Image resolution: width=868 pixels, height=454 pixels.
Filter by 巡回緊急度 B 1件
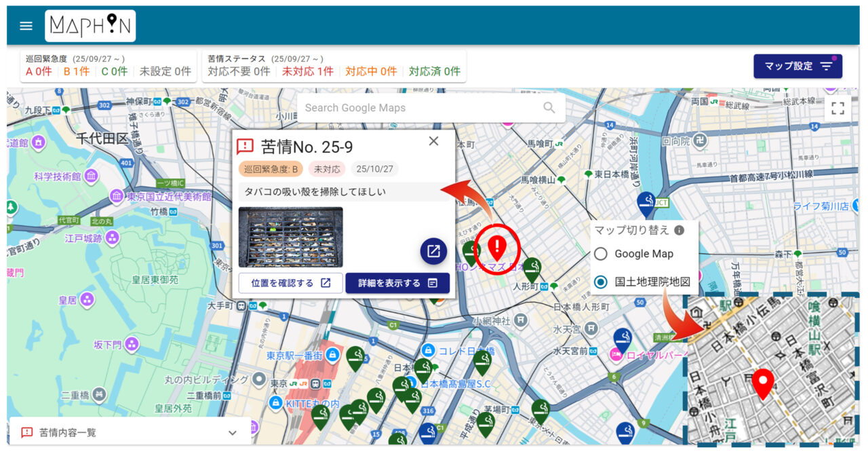pyautogui.click(x=76, y=71)
